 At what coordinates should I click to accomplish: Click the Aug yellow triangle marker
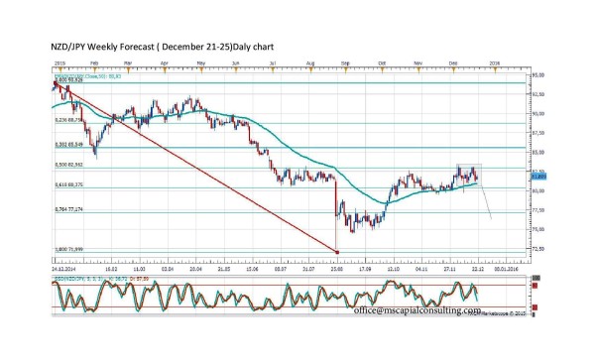[310, 69]
